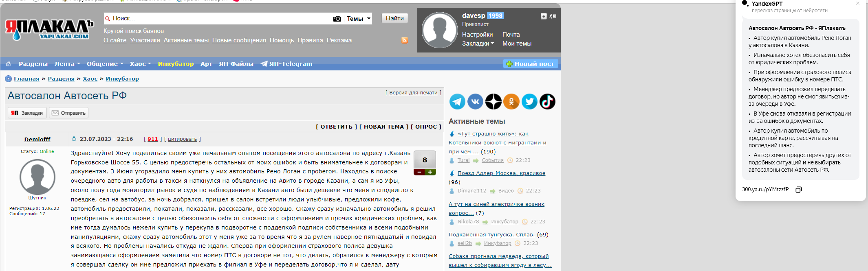This screenshot has height=271, width=868.
Task: Share the page via the Twitter icon
Action: 529,101
